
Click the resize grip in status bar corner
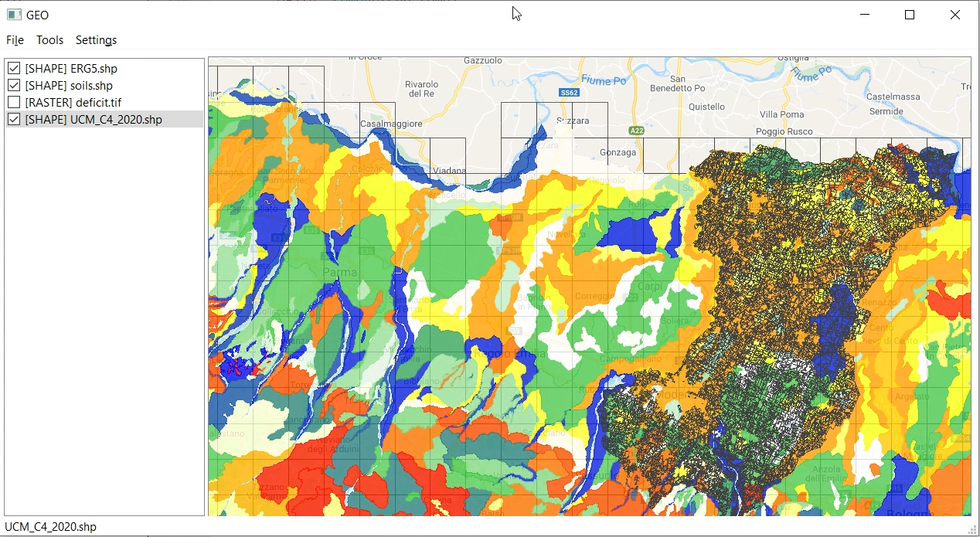coord(973,530)
